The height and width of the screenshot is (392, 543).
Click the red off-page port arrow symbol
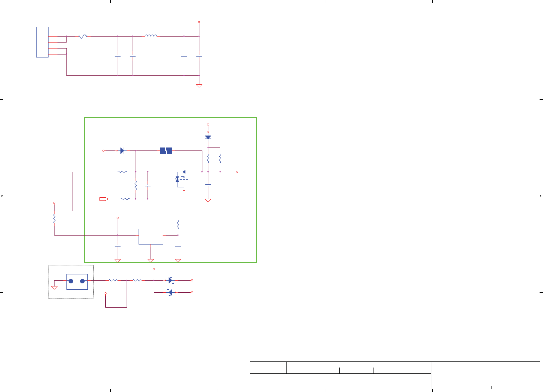click(104, 199)
